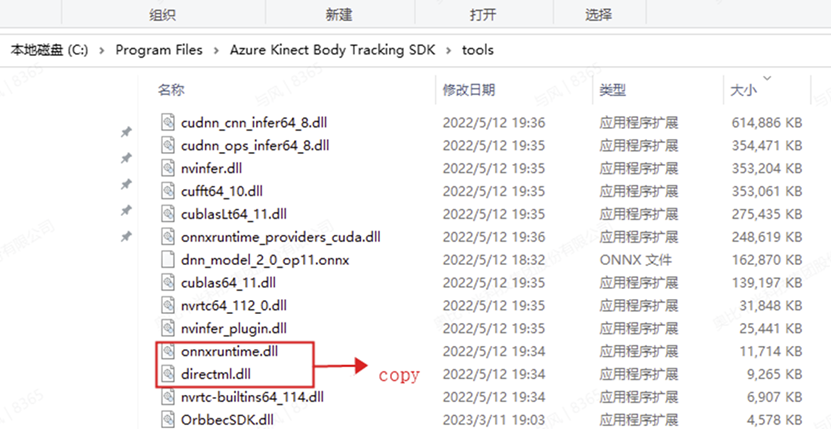Go to the Program Files breadcrumb
831x429 pixels.
(159, 50)
